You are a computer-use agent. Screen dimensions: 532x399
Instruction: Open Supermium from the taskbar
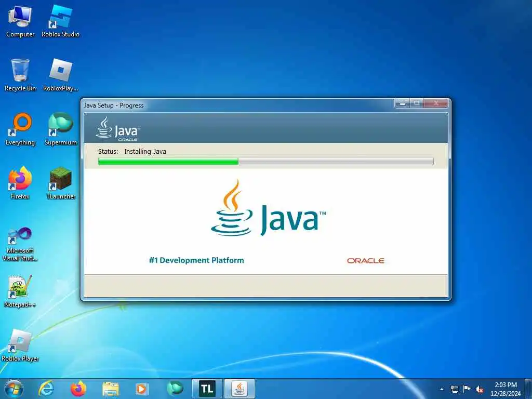tap(175, 389)
